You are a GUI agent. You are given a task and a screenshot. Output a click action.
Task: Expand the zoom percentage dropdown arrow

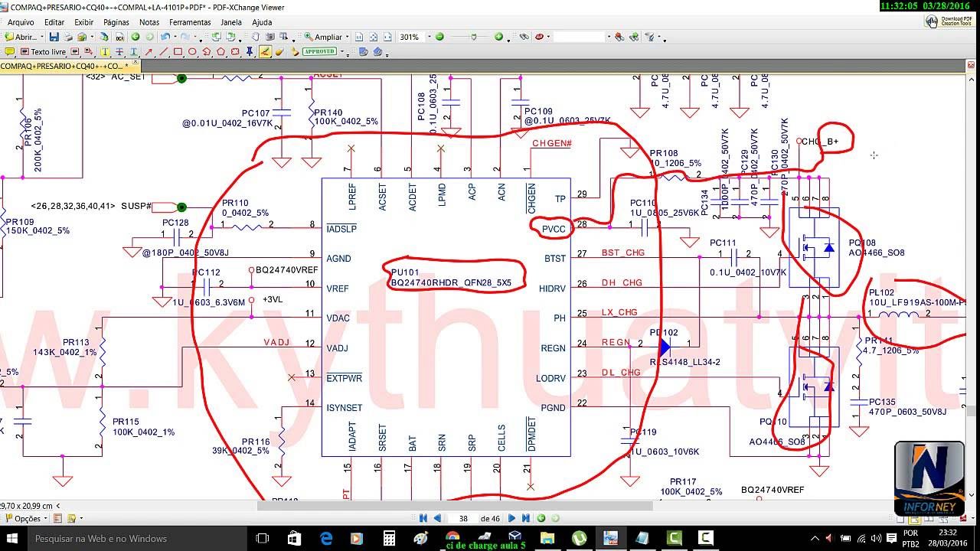coord(430,37)
